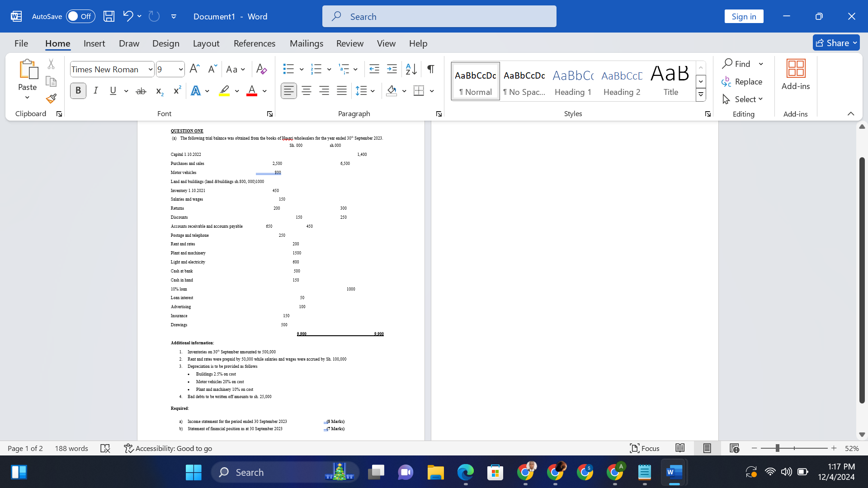
Task: Increase paragraph indent
Action: (392, 69)
